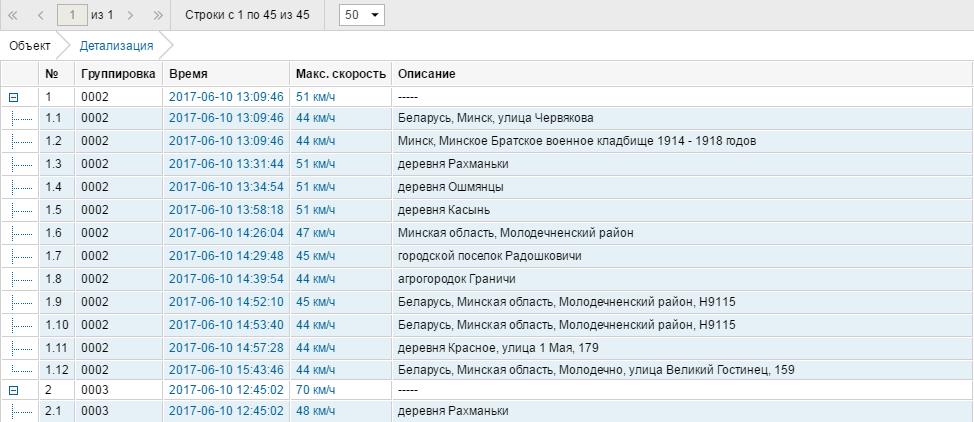The height and width of the screenshot is (422, 974).
Task: Open the rows-per-page dropdown showing 50
Action: pyautogui.click(x=361, y=16)
